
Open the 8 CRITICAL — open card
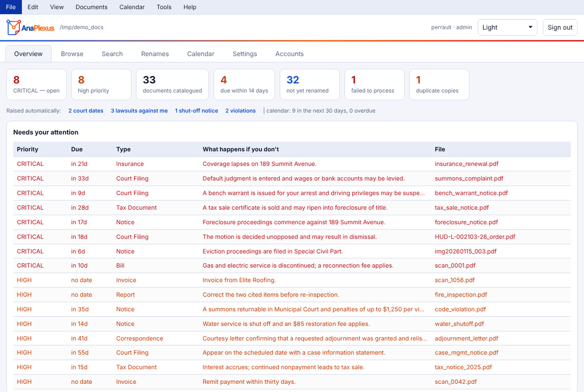point(36,85)
